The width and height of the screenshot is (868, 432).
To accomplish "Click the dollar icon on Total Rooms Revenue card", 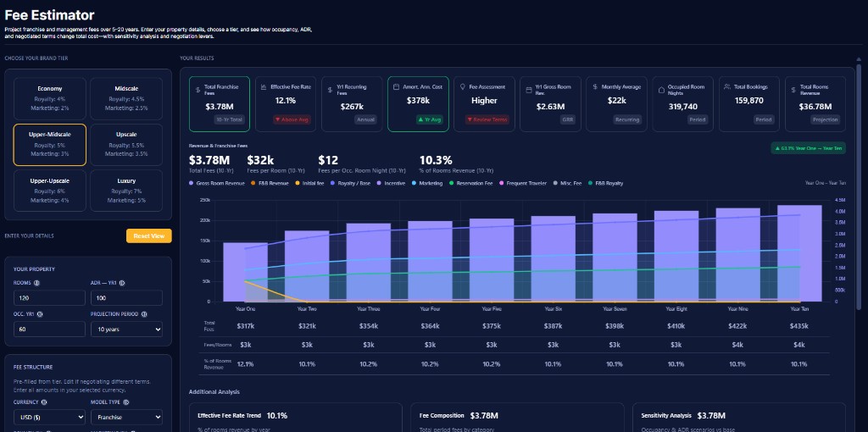I will pyautogui.click(x=793, y=90).
